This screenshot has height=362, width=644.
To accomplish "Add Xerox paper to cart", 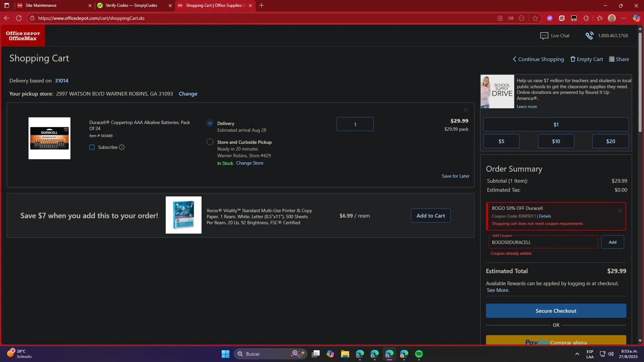I will 431,216.
